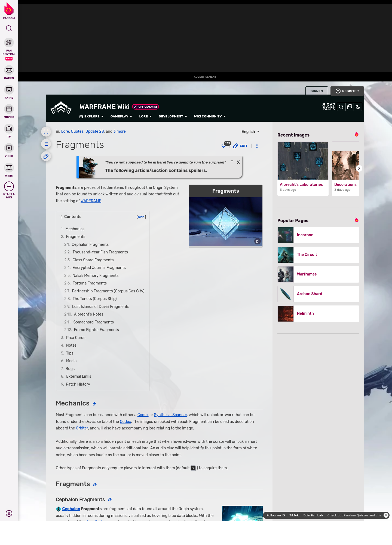The height and width of the screenshot is (545, 392).
Task: Click the floating pencil edit icon
Action: [x=46, y=156]
